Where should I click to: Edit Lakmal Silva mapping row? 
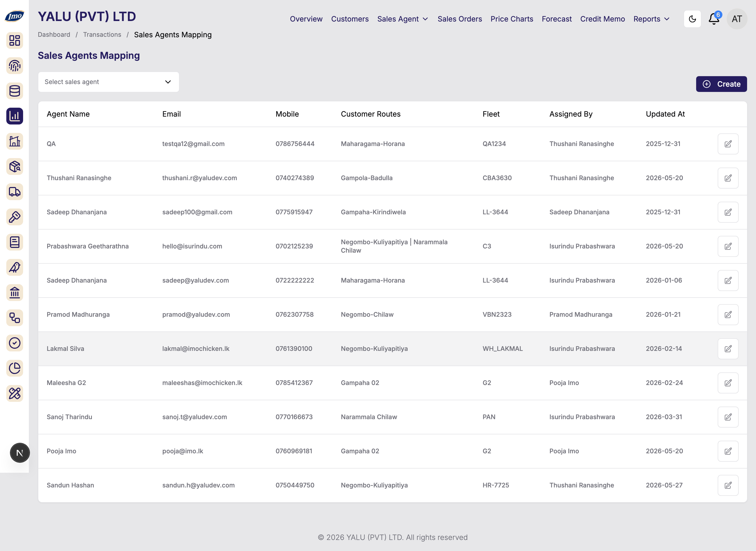coord(728,349)
